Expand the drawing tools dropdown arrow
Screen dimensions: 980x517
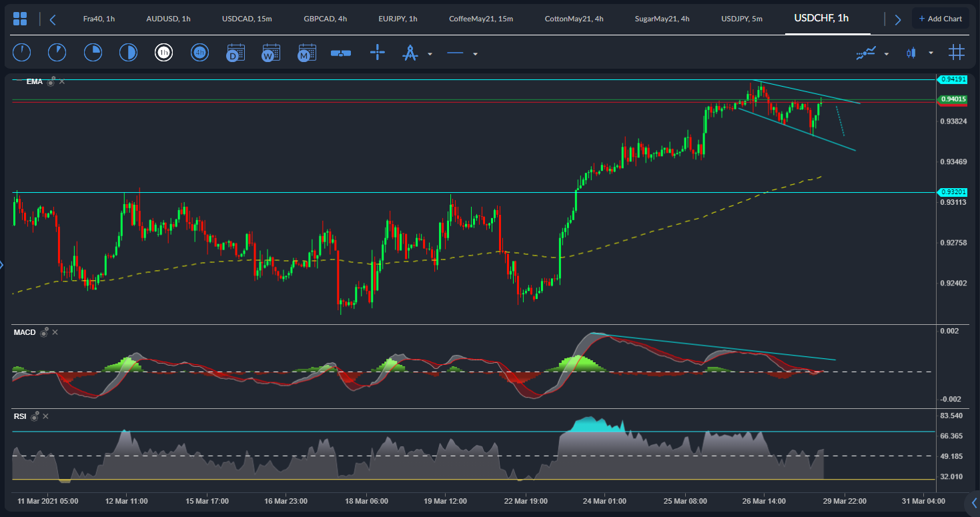pyautogui.click(x=430, y=54)
